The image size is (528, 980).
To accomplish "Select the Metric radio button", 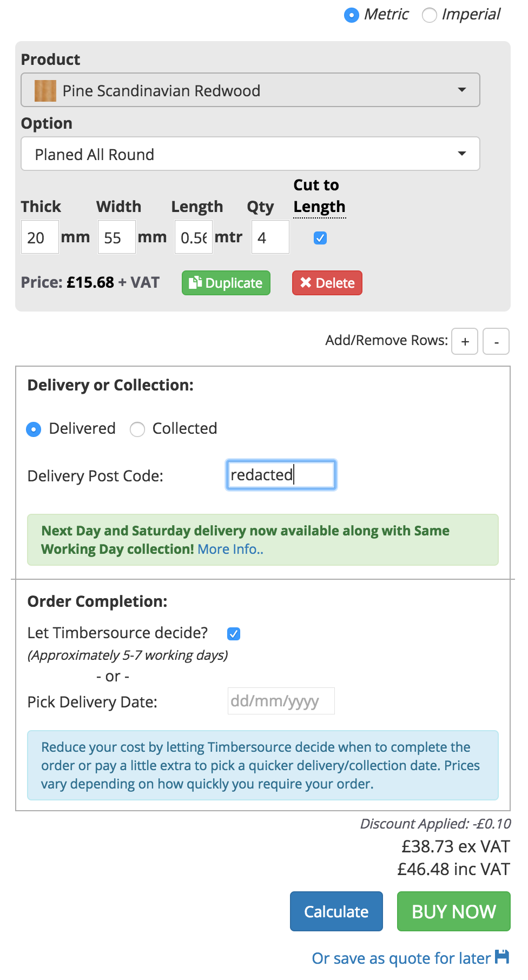I will 352,15.
